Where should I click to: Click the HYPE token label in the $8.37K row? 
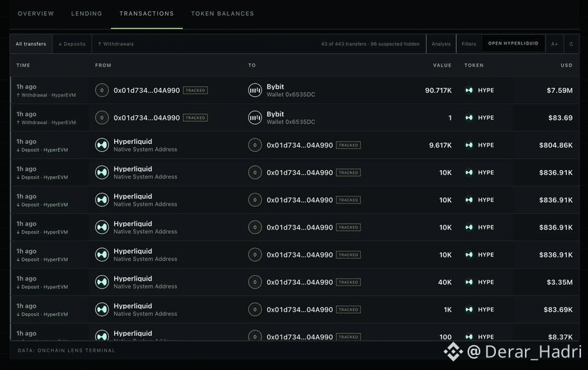tap(485, 337)
